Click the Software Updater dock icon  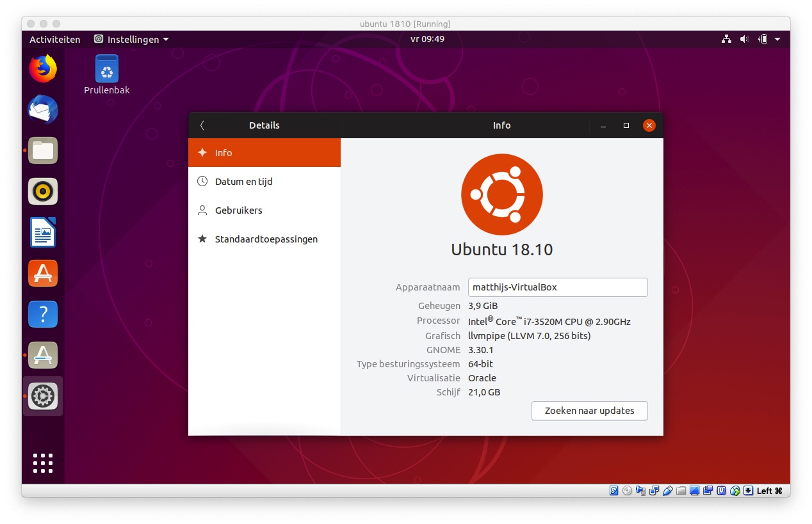click(43, 355)
